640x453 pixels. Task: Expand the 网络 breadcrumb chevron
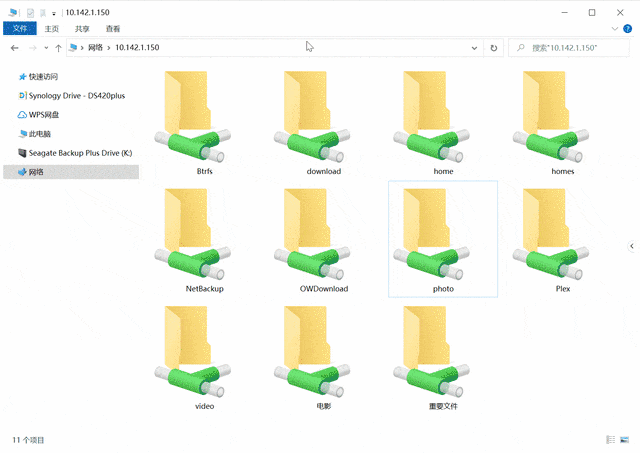point(109,48)
